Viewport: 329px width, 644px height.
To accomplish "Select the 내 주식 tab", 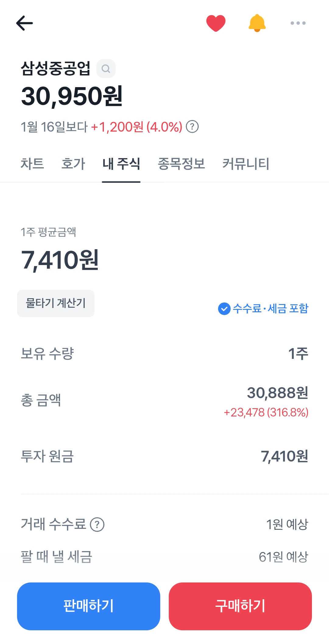I will click(x=121, y=164).
